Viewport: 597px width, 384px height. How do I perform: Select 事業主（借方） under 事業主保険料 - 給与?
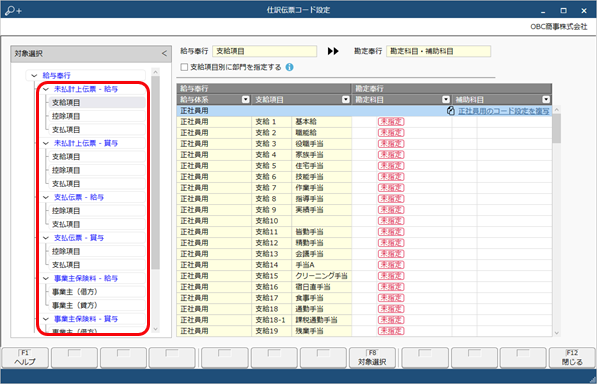click(97, 292)
